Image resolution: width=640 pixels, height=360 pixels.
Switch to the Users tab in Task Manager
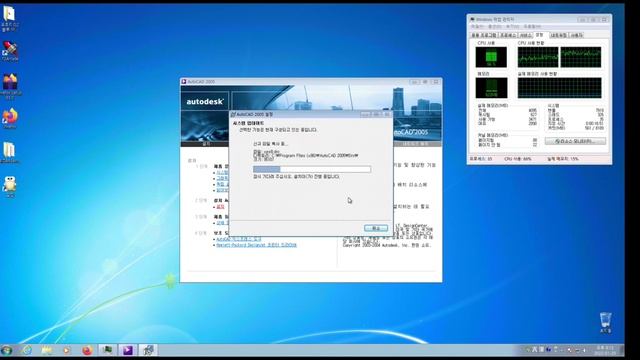(x=576, y=36)
